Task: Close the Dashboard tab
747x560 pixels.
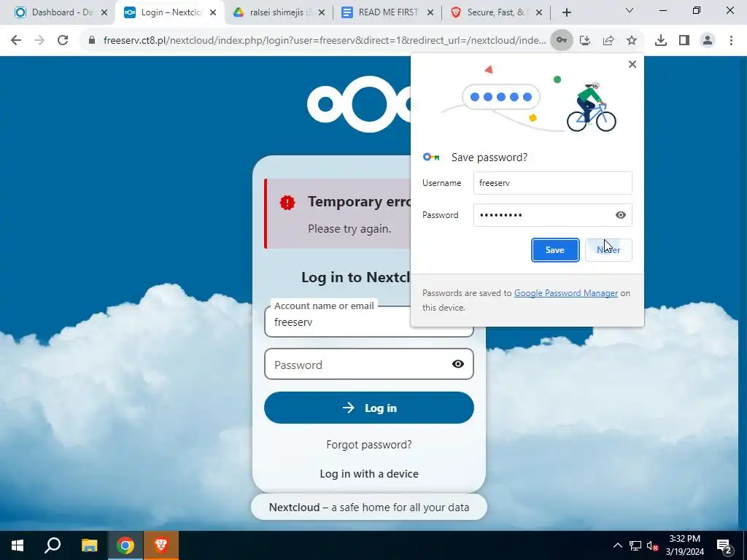Action: [104, 13]
